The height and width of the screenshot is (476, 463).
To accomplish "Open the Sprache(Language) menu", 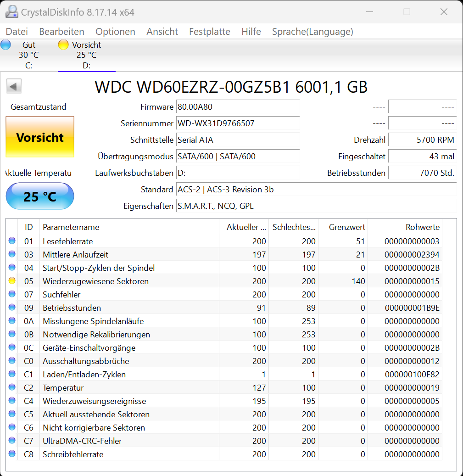I will coord(312,32).
